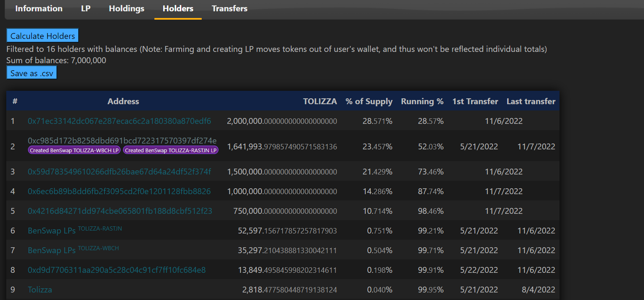Click balance 35,297.210438881330042111
Screen dimensions: 644x300
[x=287, y=250]
